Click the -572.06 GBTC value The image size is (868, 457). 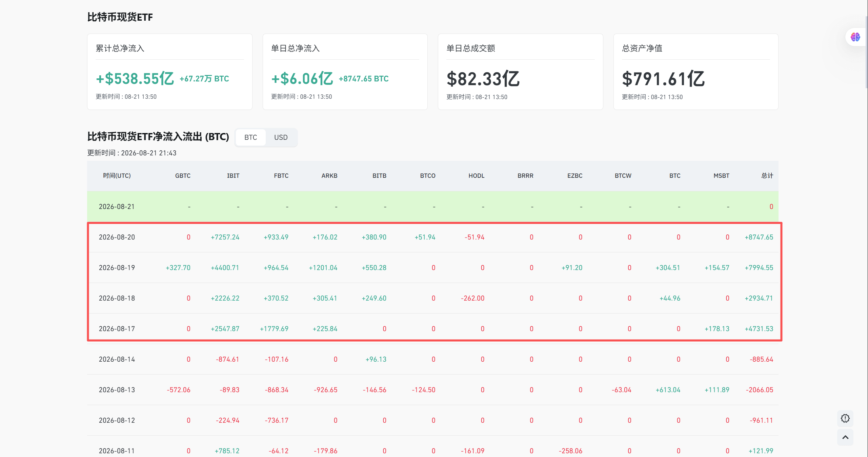pos(179,390)
